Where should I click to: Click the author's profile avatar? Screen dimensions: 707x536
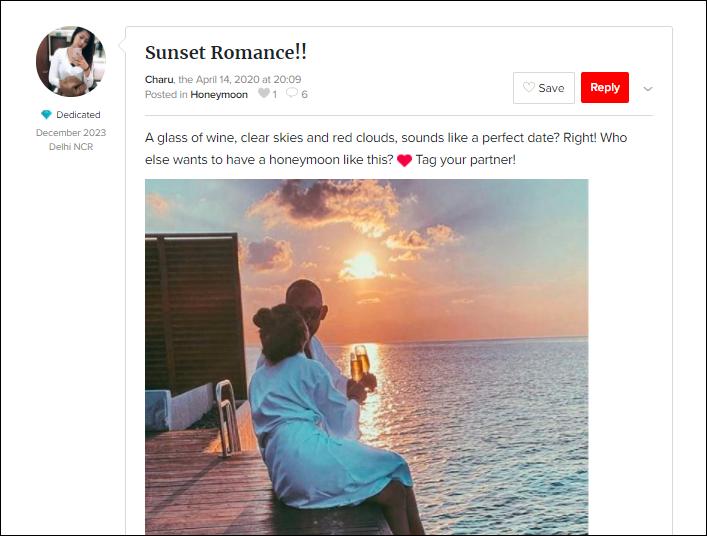71,62
